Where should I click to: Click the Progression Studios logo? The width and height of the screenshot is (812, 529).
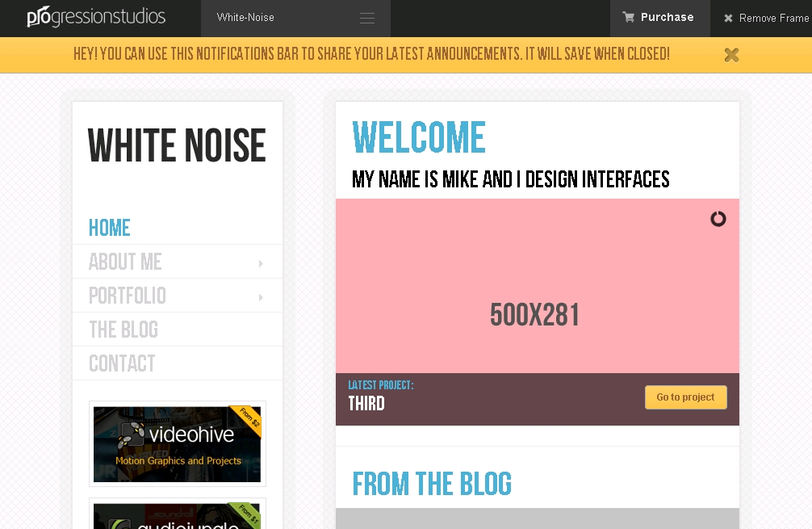96,17
